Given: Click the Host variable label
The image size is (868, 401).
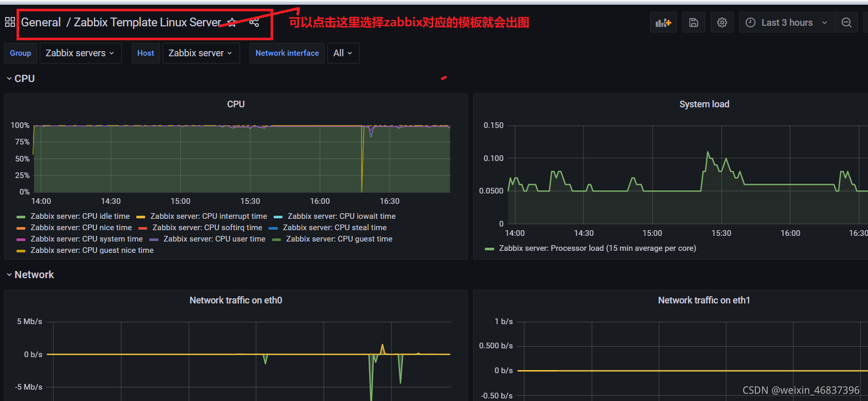Looking at the screenshot, I should point(146,53).
